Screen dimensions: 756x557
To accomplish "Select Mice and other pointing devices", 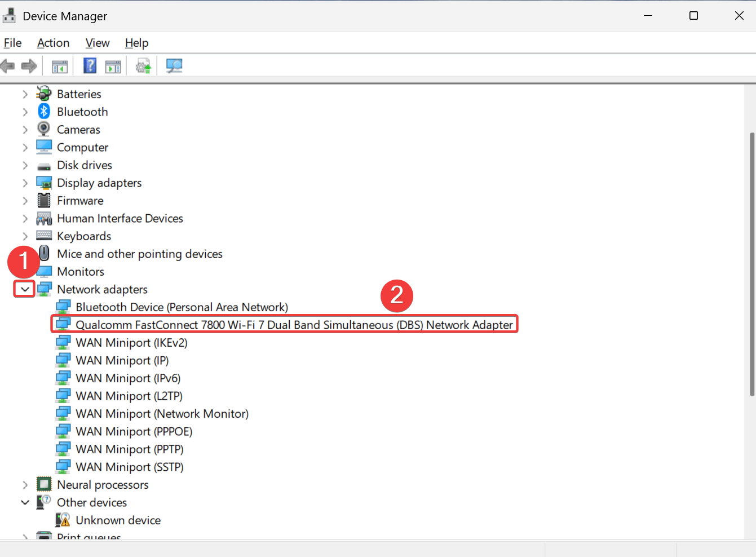I will point(140,254).
